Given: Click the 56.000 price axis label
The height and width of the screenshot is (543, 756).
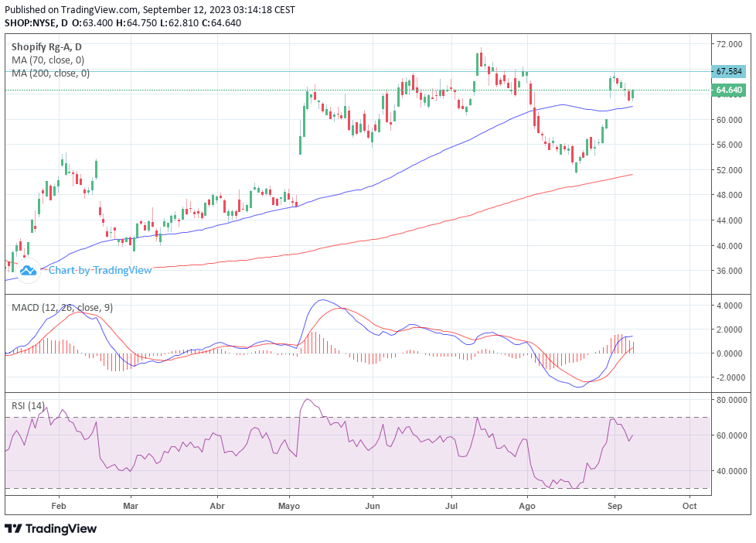Looking at the screenshot, I should click(x=729, y=145).
